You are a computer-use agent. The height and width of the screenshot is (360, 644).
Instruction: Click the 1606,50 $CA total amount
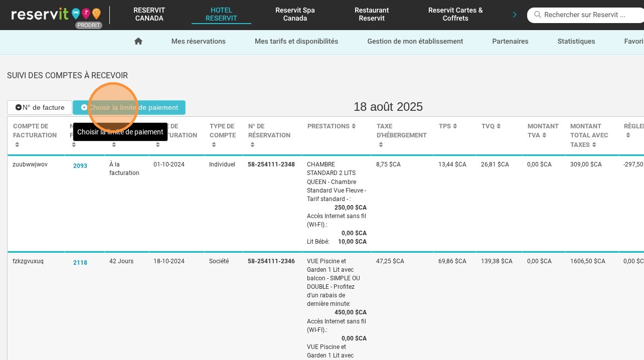pos(588,261)
